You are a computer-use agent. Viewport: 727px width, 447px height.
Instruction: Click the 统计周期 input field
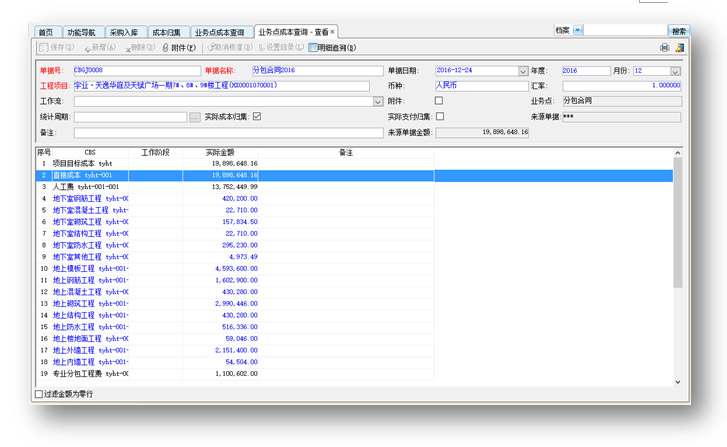tap(130, 117)
